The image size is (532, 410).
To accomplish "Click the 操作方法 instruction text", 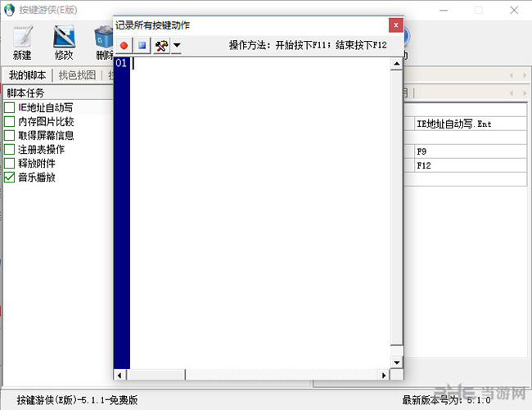I will [x=308, y=45].
